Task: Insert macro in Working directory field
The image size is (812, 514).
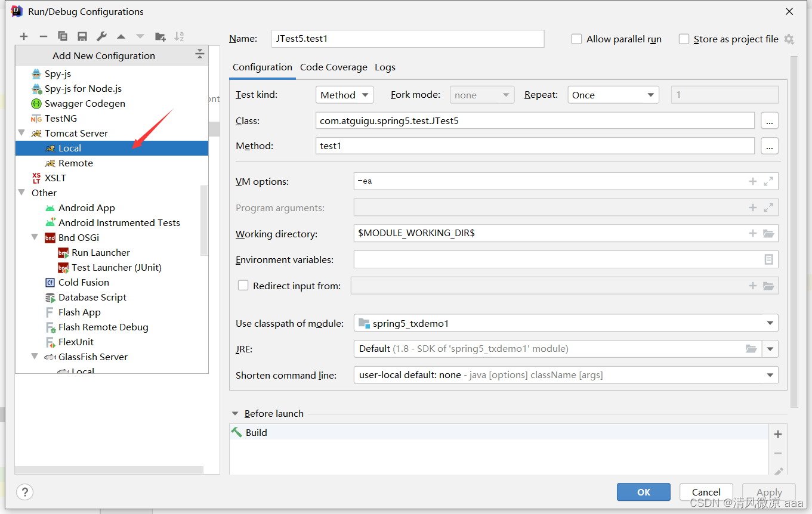Action: (753, 234)
